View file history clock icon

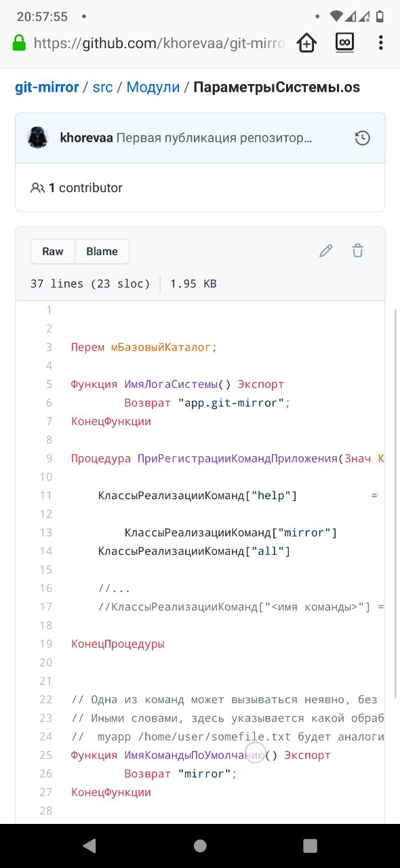(363, 138)
